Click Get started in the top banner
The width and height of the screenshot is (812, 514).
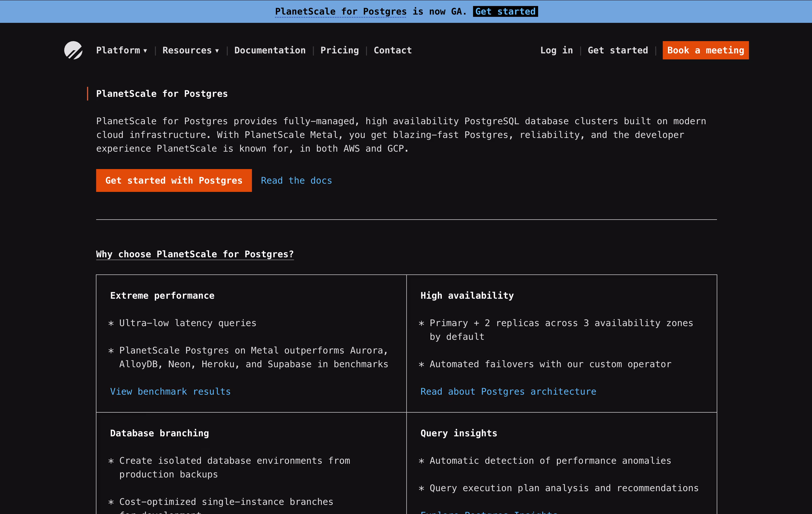click(x=505, y=11)
